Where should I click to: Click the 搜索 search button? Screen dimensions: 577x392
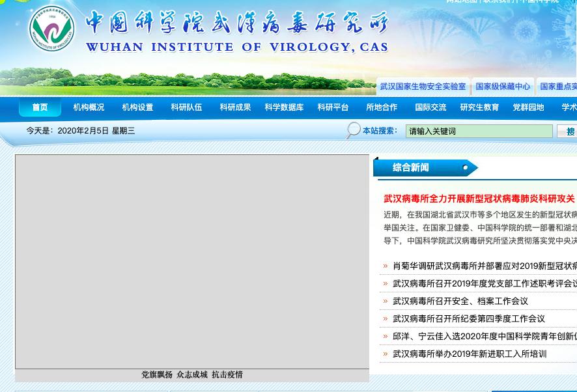[x=570, y=130]
